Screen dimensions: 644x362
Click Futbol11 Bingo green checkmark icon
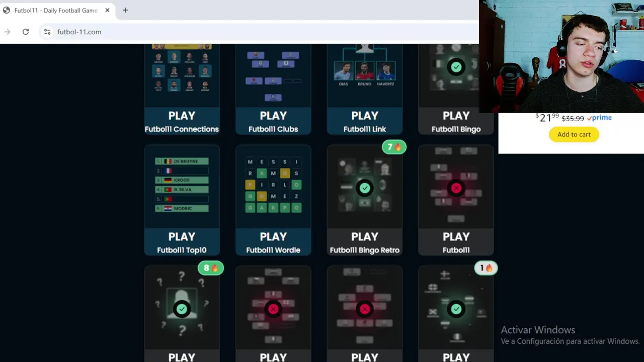456,67
